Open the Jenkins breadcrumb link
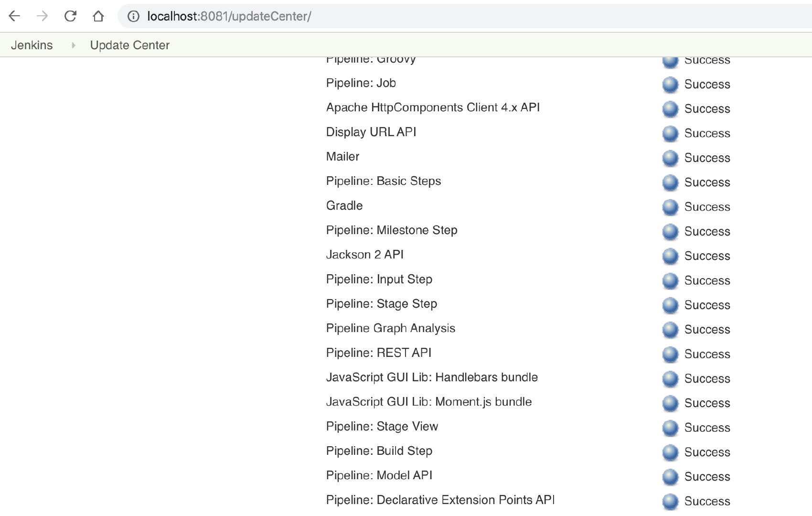This screenshot has height=516, width=812. [32, 45]
